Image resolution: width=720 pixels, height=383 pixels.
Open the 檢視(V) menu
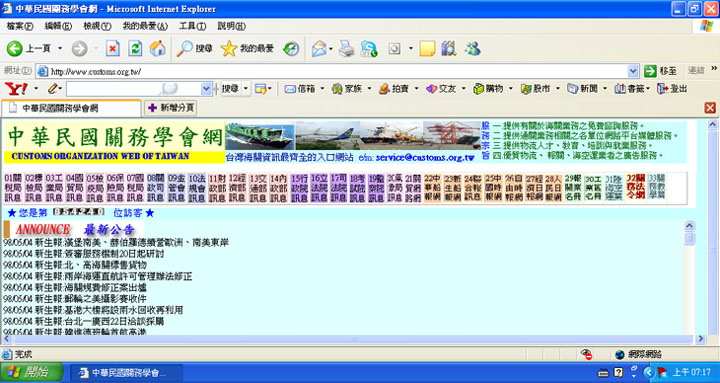click(97, 26)
